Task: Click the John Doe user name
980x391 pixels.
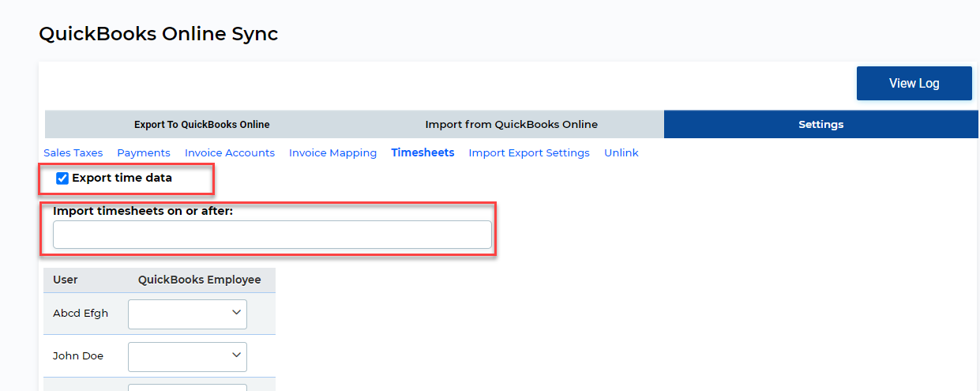Action: click(78, 356)
